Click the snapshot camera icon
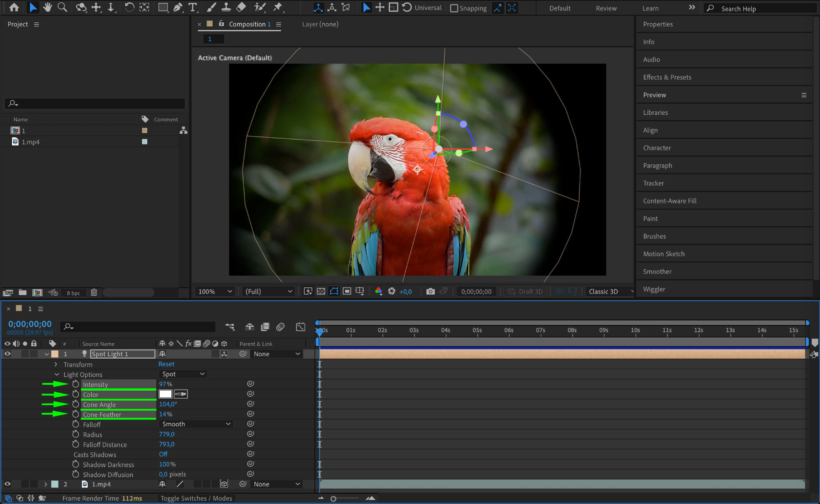Image resolution: width=820 pixels, height=504 pixels. click(430, 291)
